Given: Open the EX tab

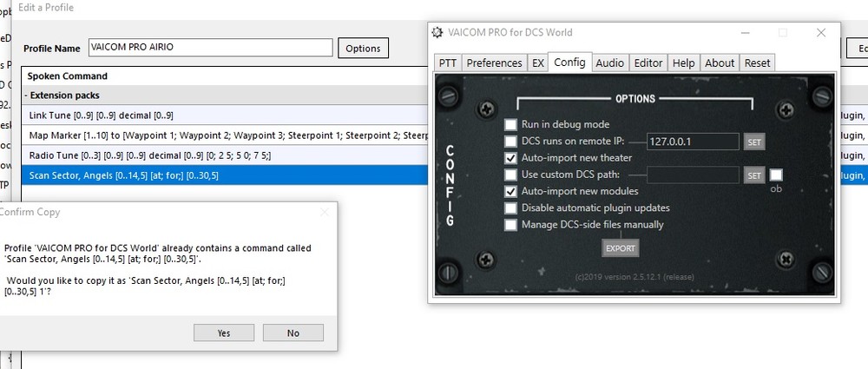Looking at the screenshot, I should [x=537, y=63].
